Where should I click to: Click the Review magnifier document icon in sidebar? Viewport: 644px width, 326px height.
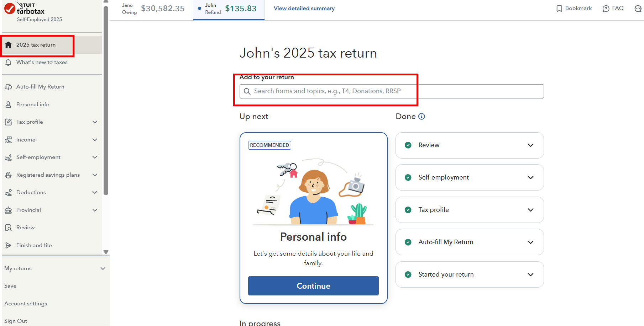9,228
